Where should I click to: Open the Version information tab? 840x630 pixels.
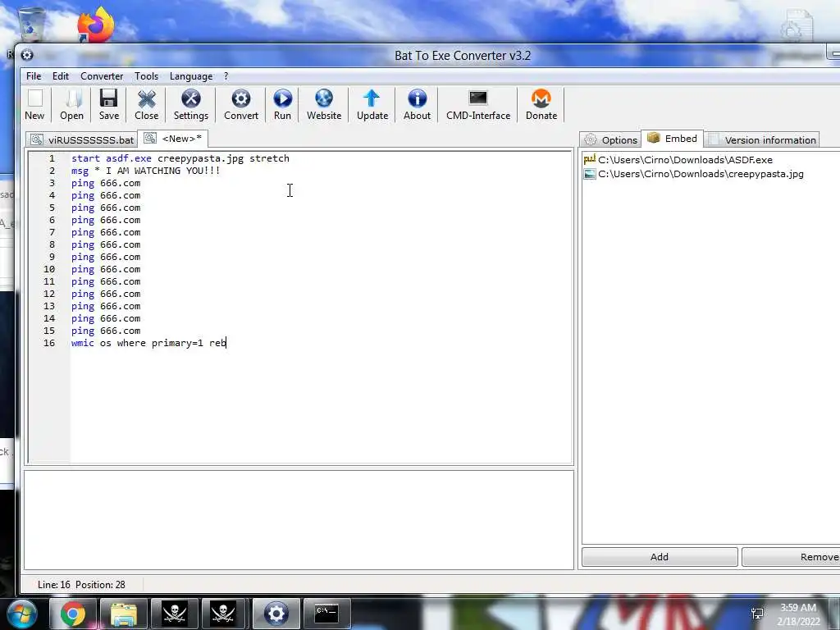tap(762, 139)
